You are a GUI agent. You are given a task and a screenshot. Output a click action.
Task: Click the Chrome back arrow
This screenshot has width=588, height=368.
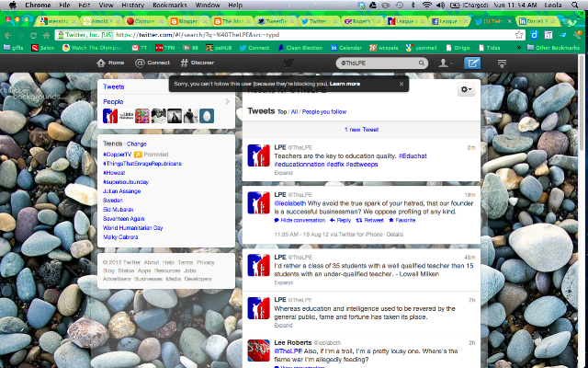[8, 35]
